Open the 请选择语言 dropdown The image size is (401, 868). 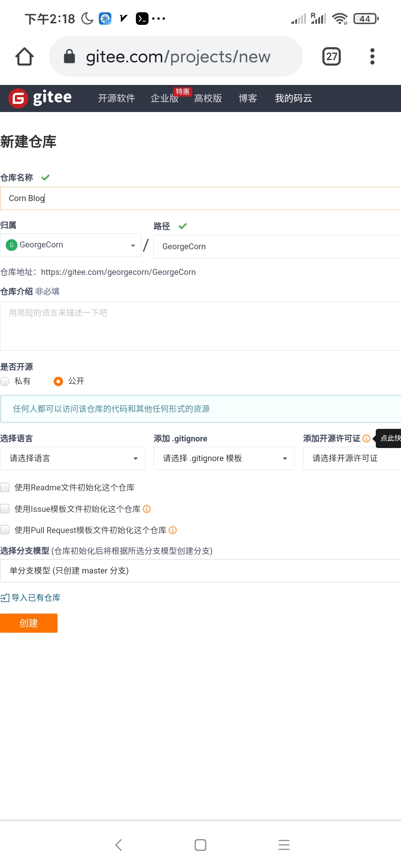click(x=72, y=458)
